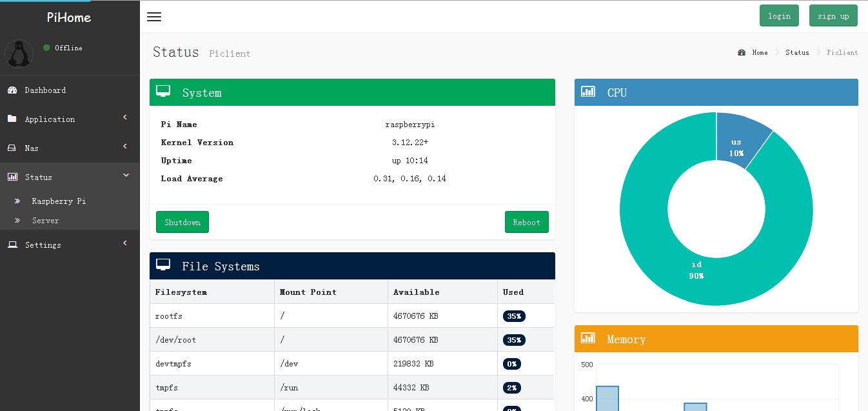Screen dimensions: 868x411
Task: Click the monitor icon in System header
Action: click(x=164, y=92)
